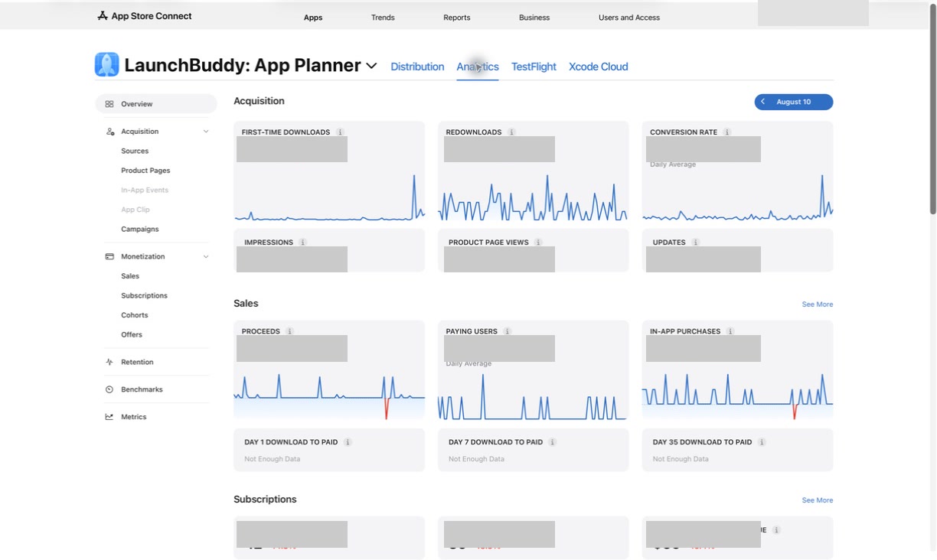This screenshot has width=937, height=560.
Task: Switch to the TestFlight tab
Action: [534, 67]
